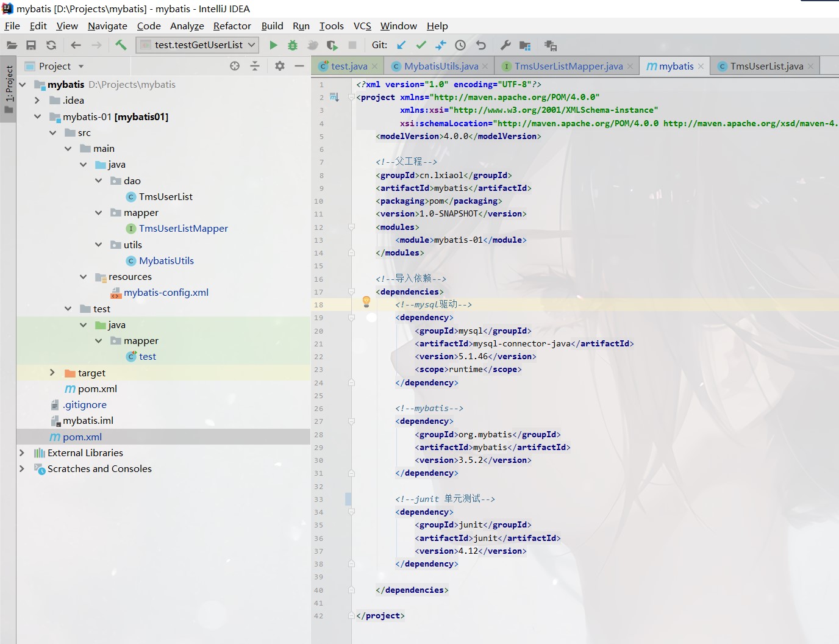Commit changes with Git checkmark icon
Screen dimensions: 839x644
point(421,45)
